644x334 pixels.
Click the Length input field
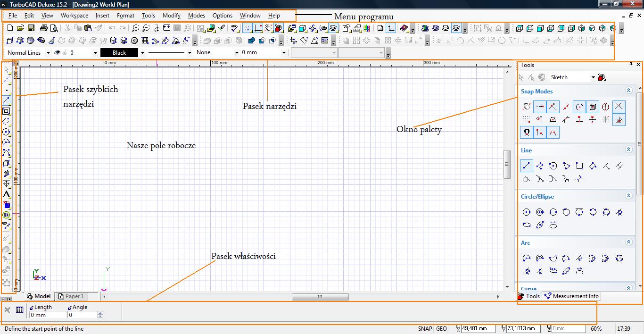[48, 315]
